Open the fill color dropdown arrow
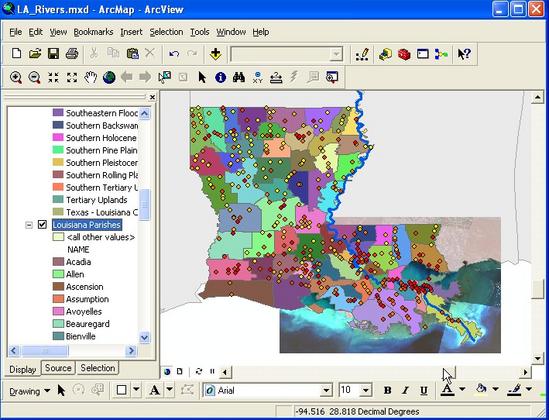The height and width of the screenshot is (420, 549). coord(495,389)
